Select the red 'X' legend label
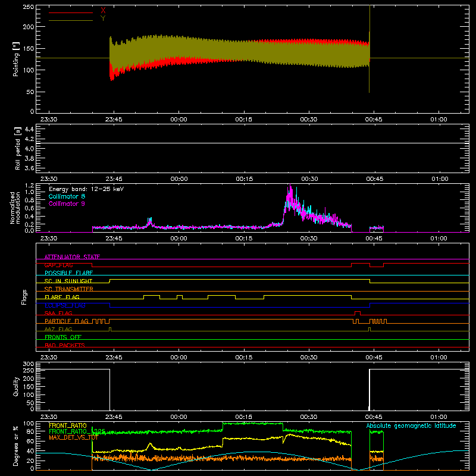The image size is (476, 476). point(103,11)
